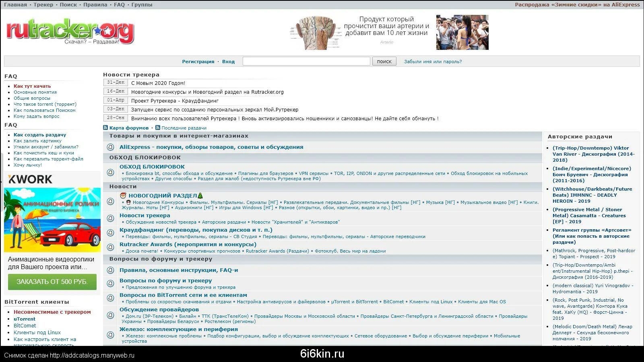This screenshot has height=362, width=644.
Task: Open AliExpress Зимние скидки sale link
Action: (577, 5)
